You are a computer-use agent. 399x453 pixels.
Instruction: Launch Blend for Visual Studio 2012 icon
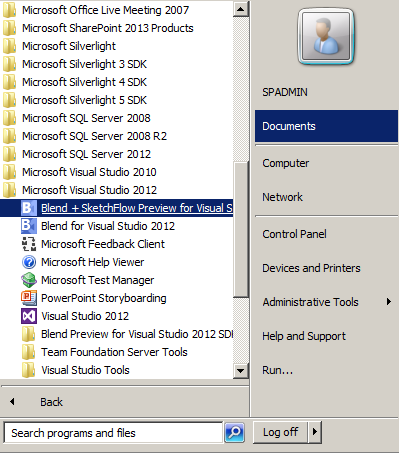(x=28, y=226)
